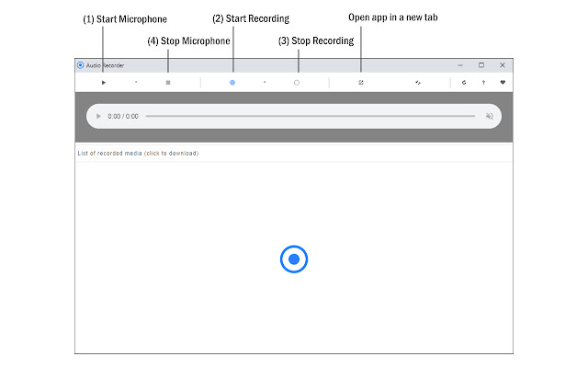The image size is (588, 368).
Task: Stop recording with the hollow circle icon
Action: pyautogui.click(x=297, y=83)
